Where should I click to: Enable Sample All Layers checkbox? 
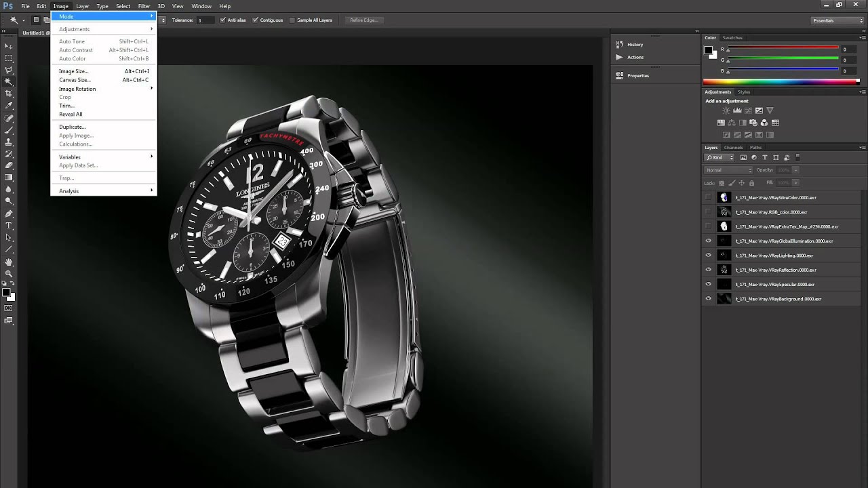[x=292, y=20]
